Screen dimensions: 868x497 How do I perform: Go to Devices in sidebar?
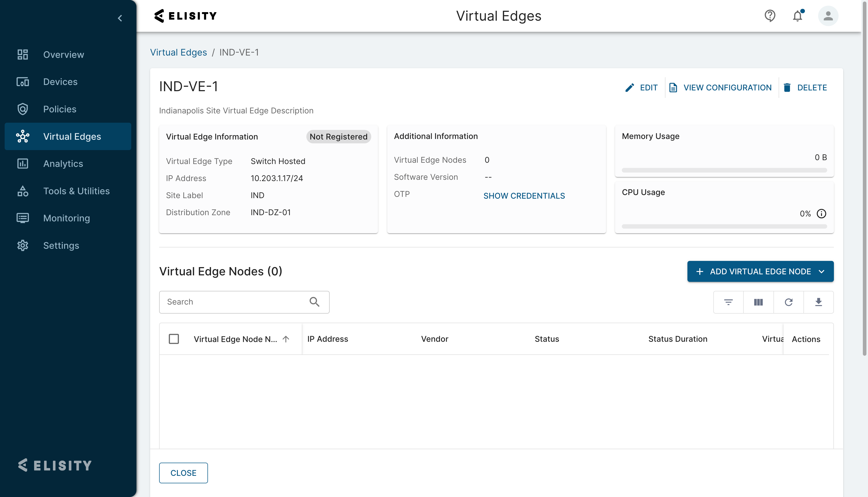pyautogui.click(x=60, y=82)
